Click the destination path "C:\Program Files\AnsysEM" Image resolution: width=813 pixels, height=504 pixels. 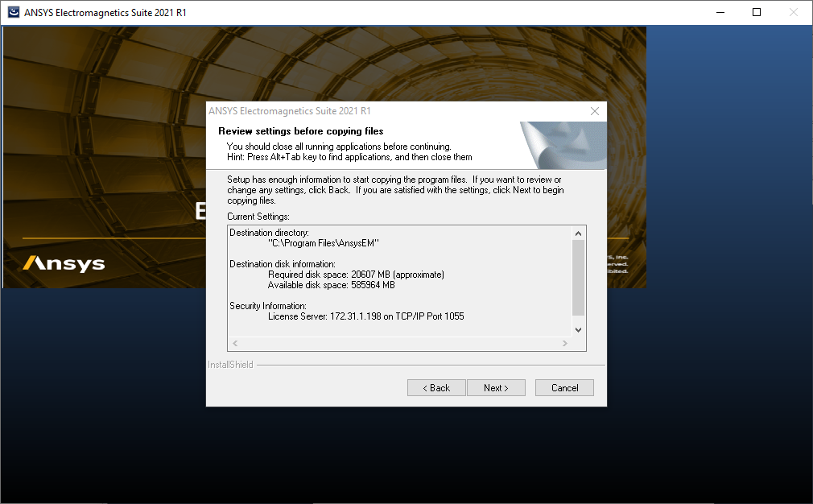324,243
